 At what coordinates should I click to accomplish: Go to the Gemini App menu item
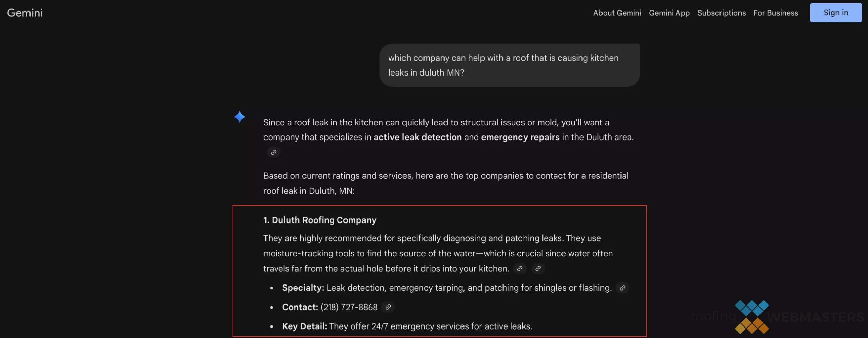click(x=669, y=13)
